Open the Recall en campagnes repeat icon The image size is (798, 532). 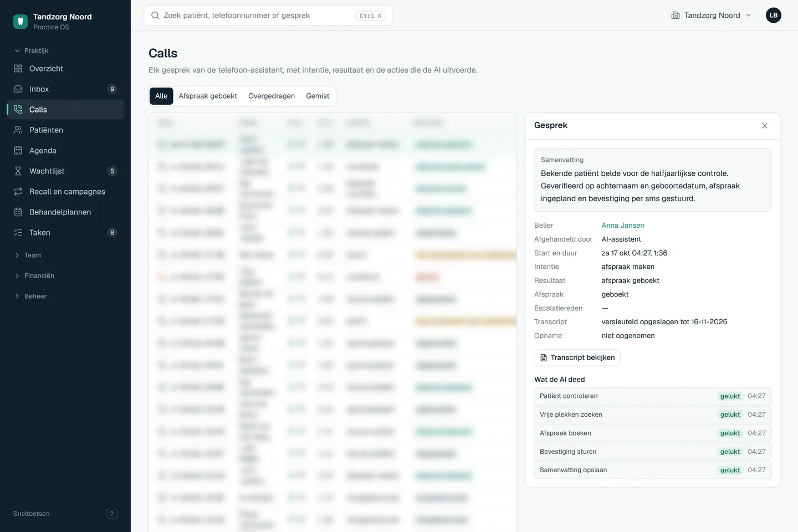point(18,192)
